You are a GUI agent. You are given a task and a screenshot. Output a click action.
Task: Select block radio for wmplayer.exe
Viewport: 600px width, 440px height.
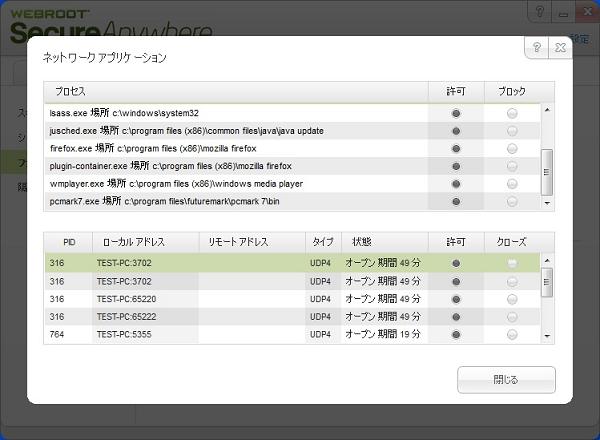tap(512, 184)
